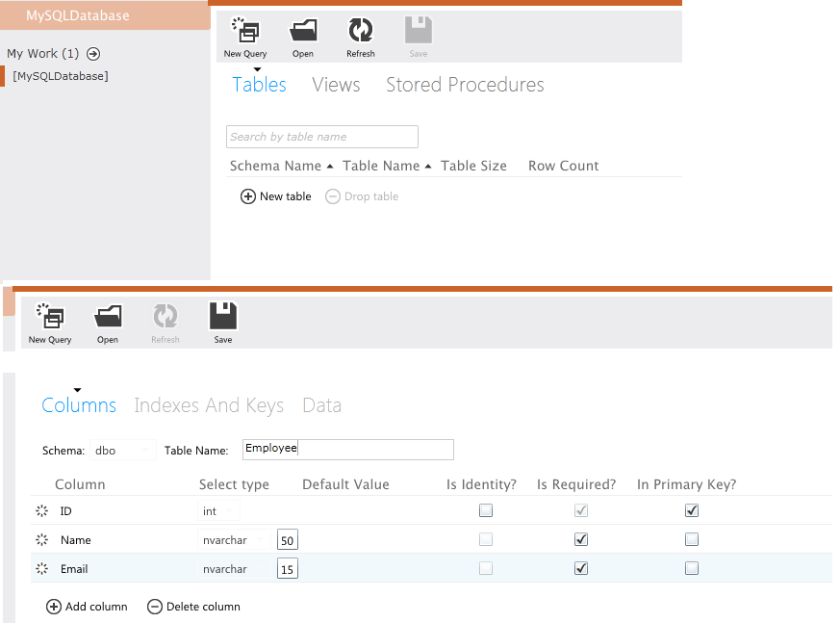Enable In Primary Key for Email column

coord(692,569)
